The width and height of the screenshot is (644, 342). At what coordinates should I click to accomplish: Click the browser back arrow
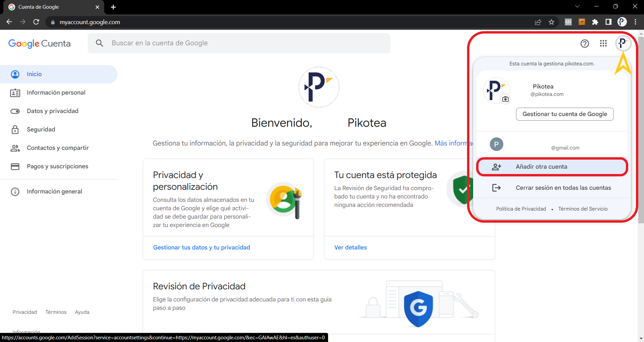(x=9, y=22)
